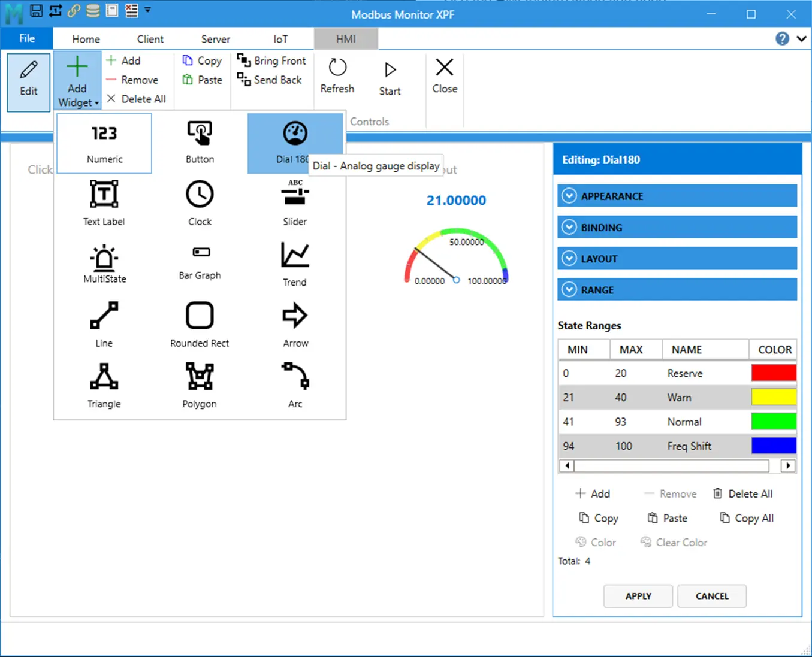Expand the APPEARANCE section
Image resolution: width=812 pixels, height=657 pixels.
tap(677, 195)
